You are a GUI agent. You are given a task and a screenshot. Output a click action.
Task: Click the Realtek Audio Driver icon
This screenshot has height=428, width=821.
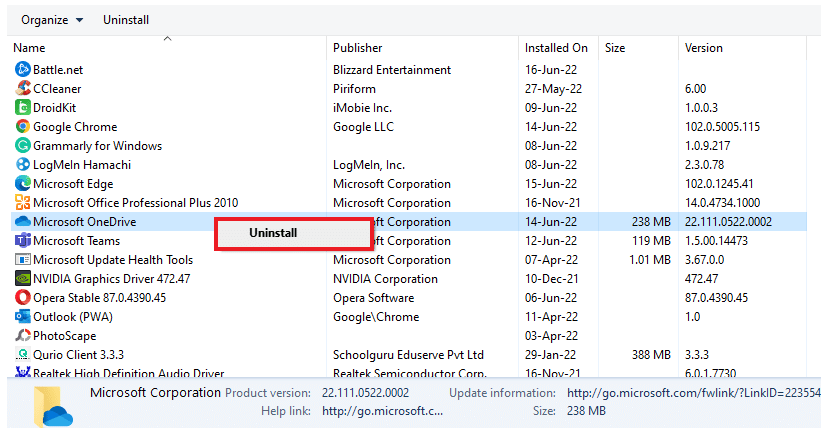pos(23,372)
